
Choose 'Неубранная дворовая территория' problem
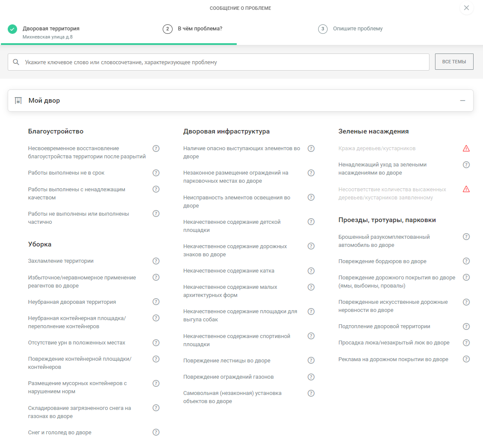[72, 302]
